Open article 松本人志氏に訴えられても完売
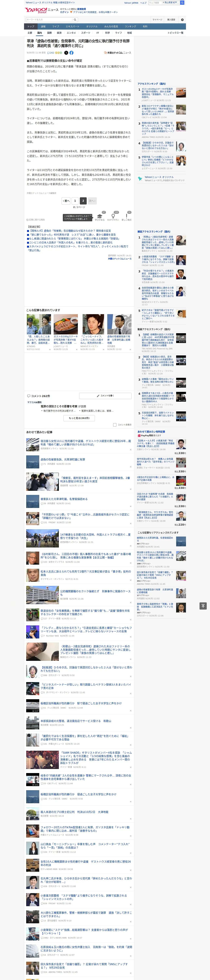 coord(85,573)
